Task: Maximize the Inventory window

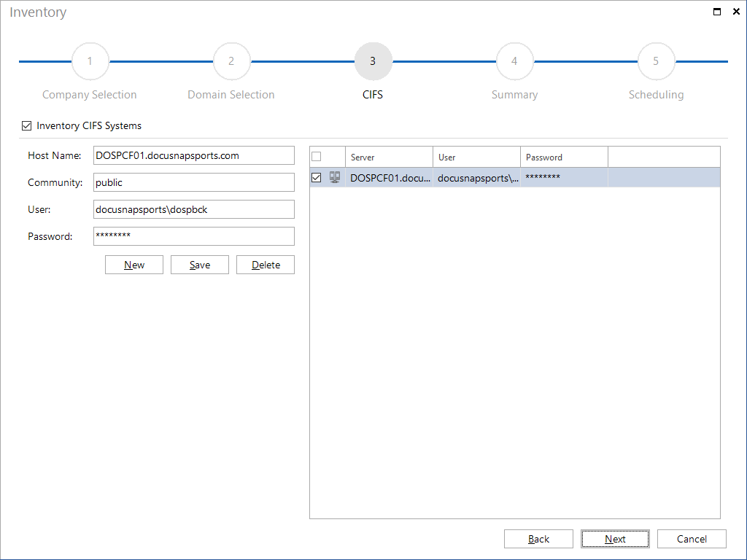Action: click(717, 12)
